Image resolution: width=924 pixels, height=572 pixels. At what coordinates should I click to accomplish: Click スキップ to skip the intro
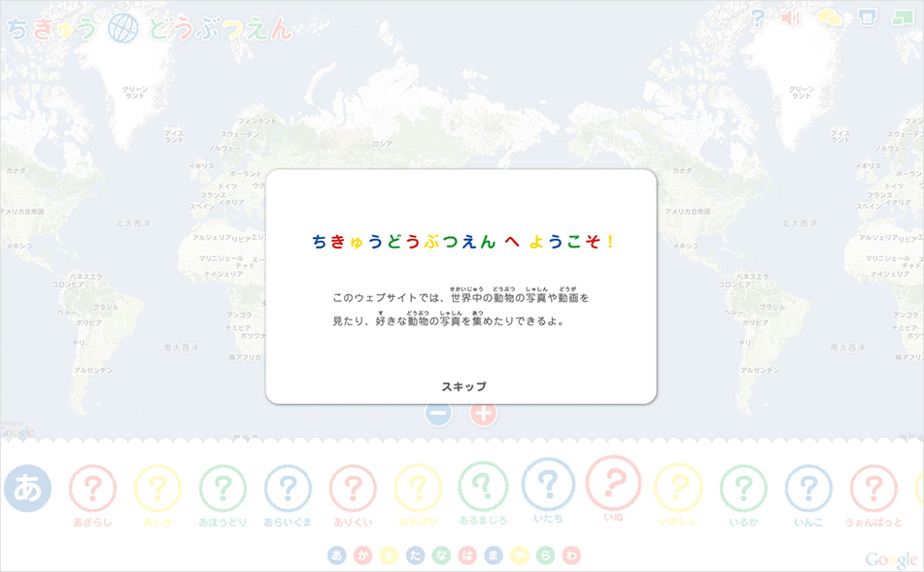click(x=463, y=387)
